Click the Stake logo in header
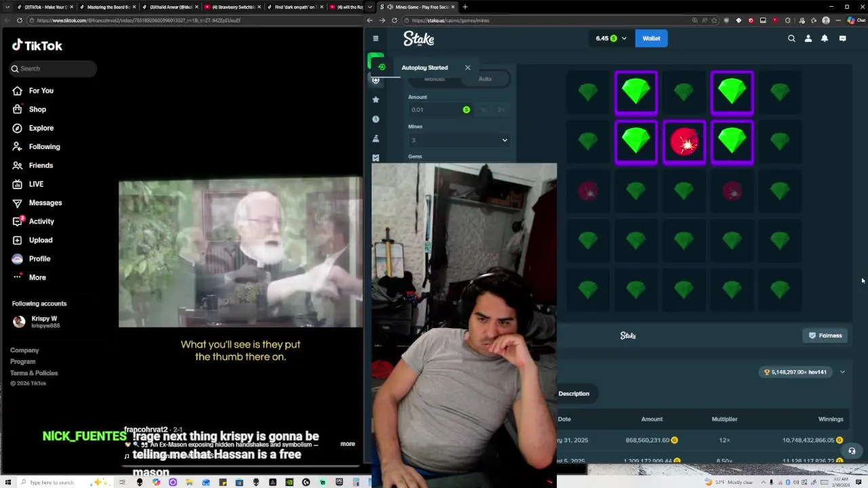 click(x=418, y=39)
